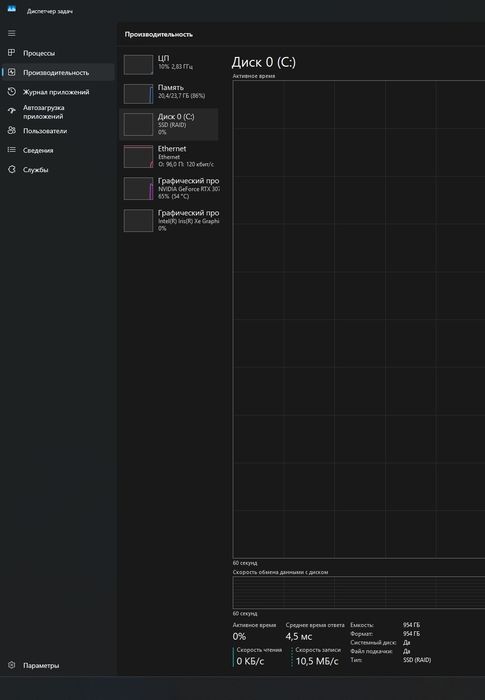
Task: Click the Службы puzzle icon
Action: pos(12,169)
